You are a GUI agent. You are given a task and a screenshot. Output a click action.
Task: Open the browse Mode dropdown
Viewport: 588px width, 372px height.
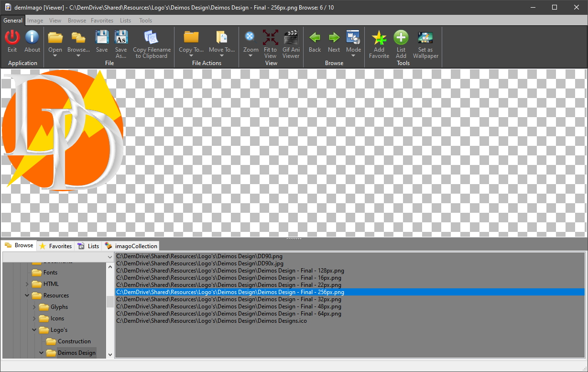[x=353, y=56]
